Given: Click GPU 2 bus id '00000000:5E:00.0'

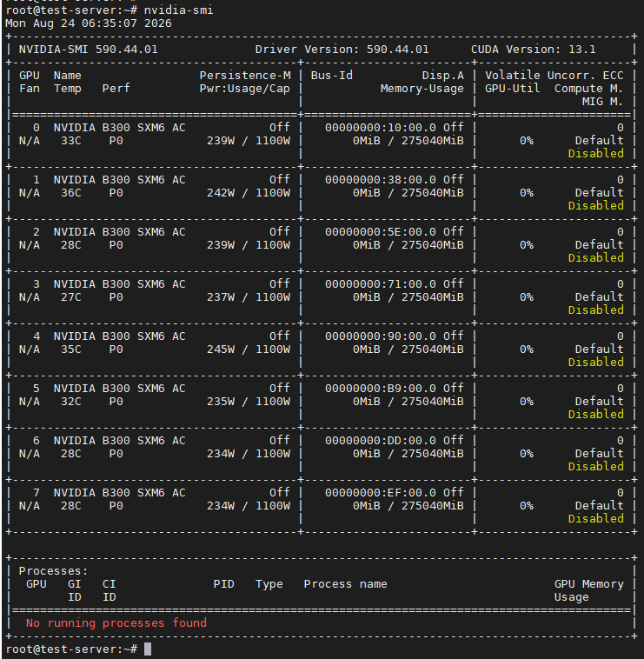Looking at the screenshot, I should [x=380, y=231].
